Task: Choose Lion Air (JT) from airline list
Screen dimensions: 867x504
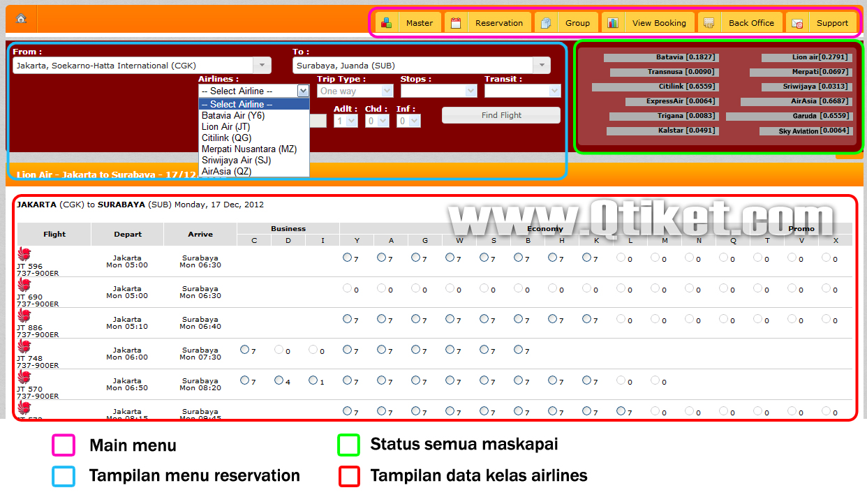Action: pyautogui.click(x=254, y=126)
